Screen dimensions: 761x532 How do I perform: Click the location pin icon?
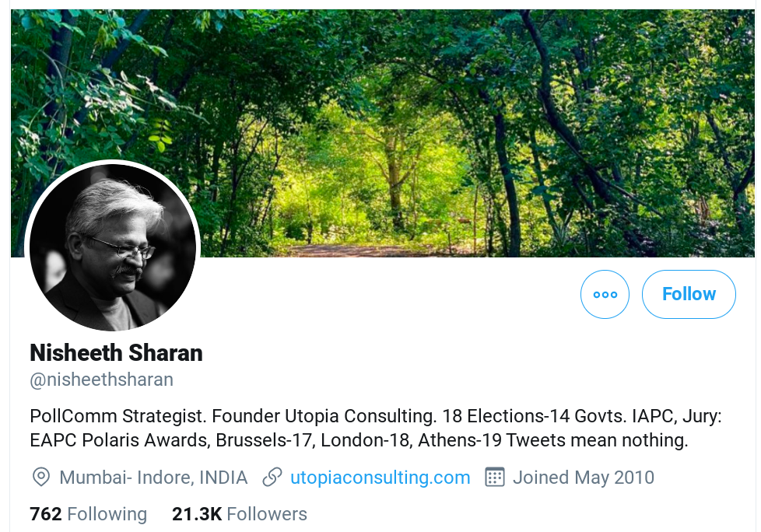pyautogui.click(x=41, y=477)
